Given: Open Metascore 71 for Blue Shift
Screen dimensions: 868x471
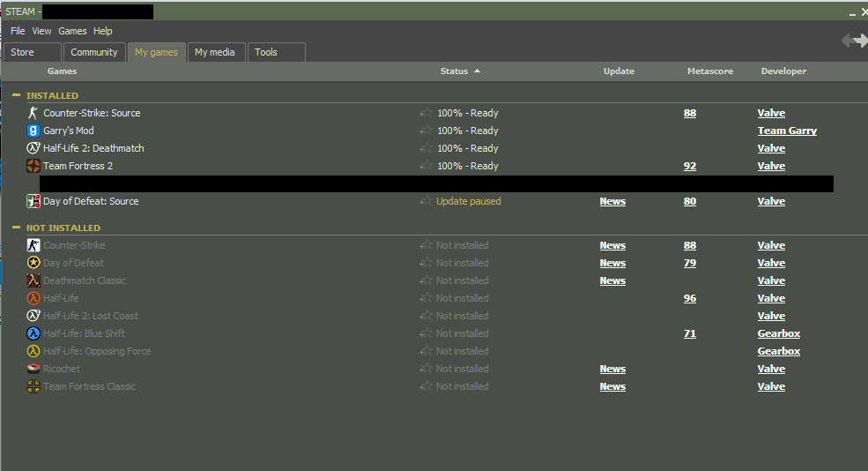Looking at the screenshot, I should click(x=690, y=333).
